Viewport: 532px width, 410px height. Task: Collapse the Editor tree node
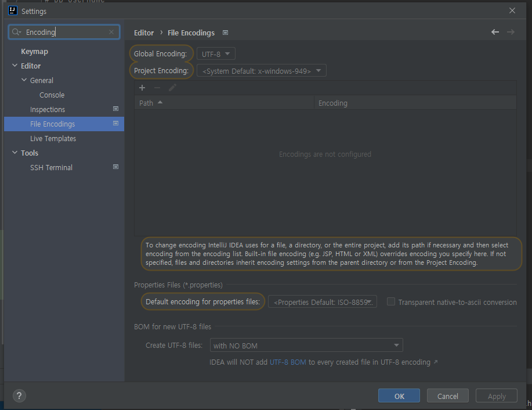pyautogui.click(x=15, y=66)
